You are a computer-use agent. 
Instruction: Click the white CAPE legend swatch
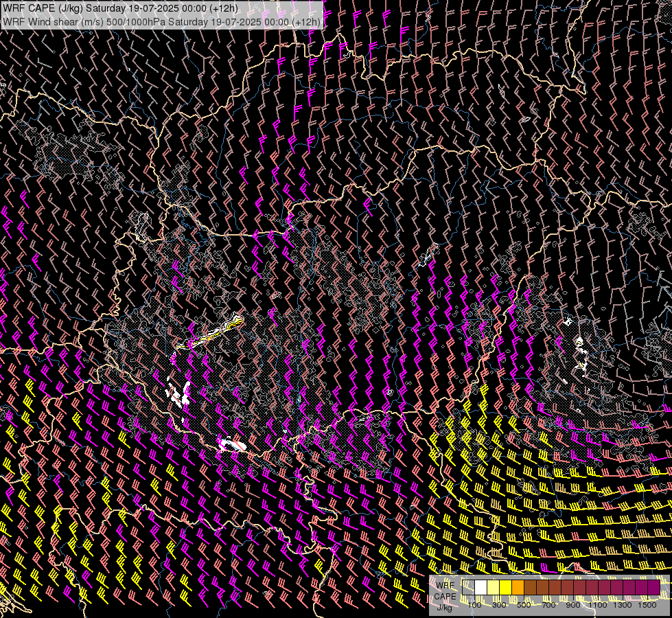[481, 587]
